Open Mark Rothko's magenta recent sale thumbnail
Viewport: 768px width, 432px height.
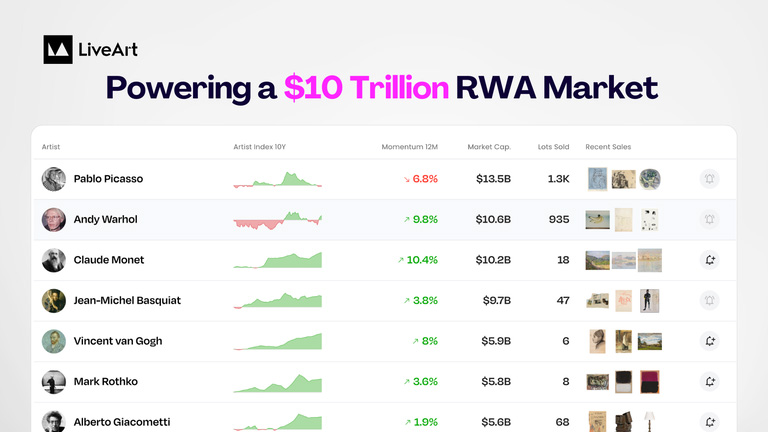(x=649, y=382)
